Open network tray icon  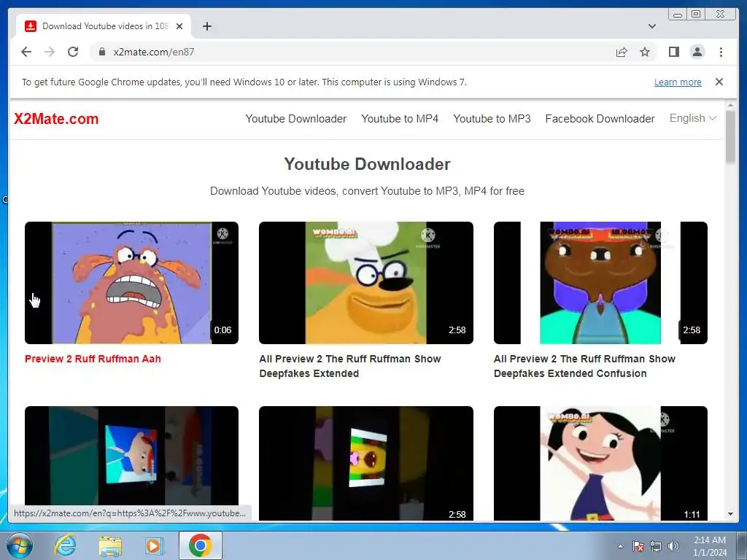(656, 546)
